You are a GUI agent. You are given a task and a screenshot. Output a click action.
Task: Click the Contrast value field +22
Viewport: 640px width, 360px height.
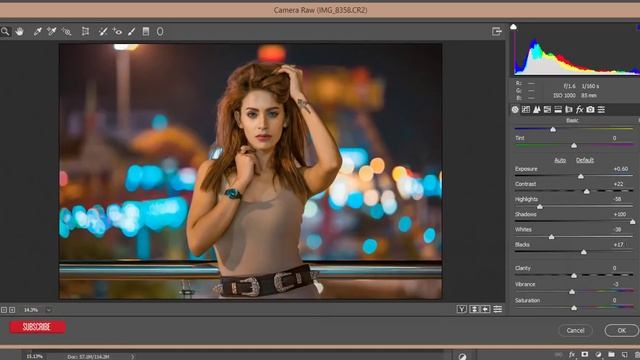tap(618, 184)
